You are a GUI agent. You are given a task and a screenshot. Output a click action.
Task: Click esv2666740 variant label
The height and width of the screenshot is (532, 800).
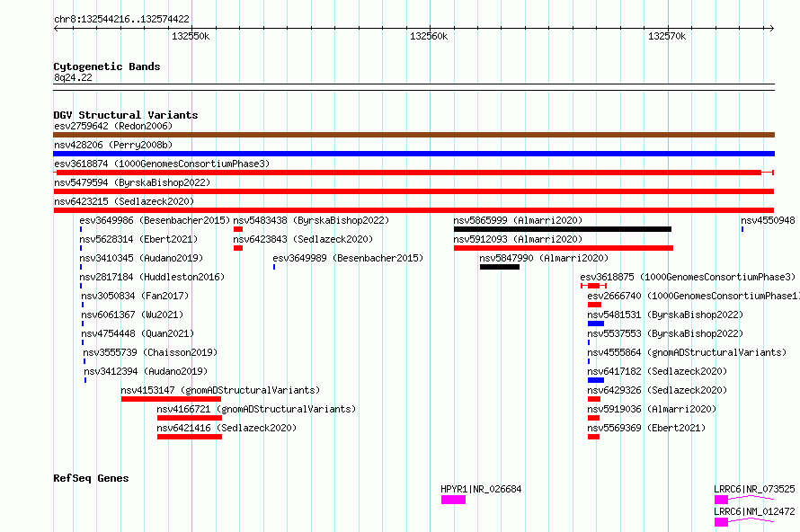click(x=693, y=296)
